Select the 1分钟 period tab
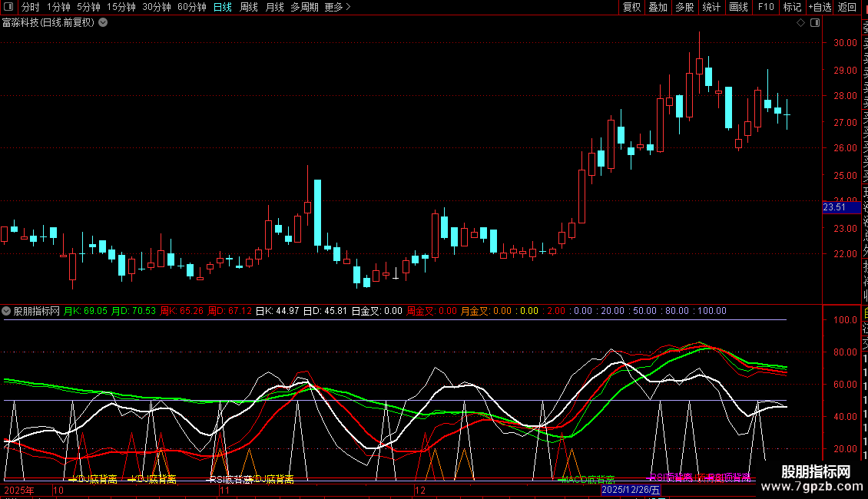 point(58,7)
